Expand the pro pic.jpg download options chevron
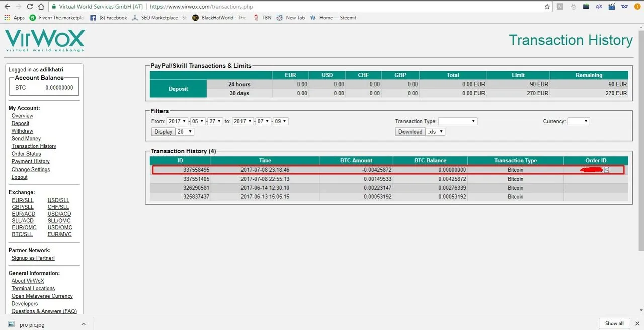Screen dimensions: 644x330 (x=83, y=324)
